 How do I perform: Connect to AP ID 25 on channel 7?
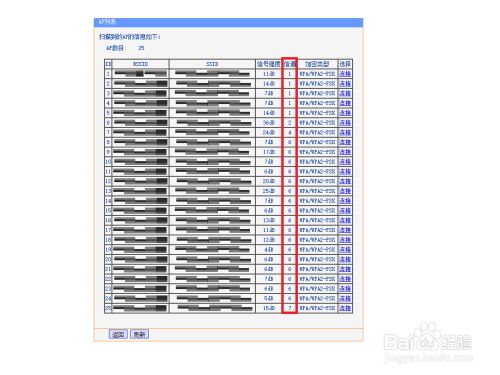(x=345, y=308)
